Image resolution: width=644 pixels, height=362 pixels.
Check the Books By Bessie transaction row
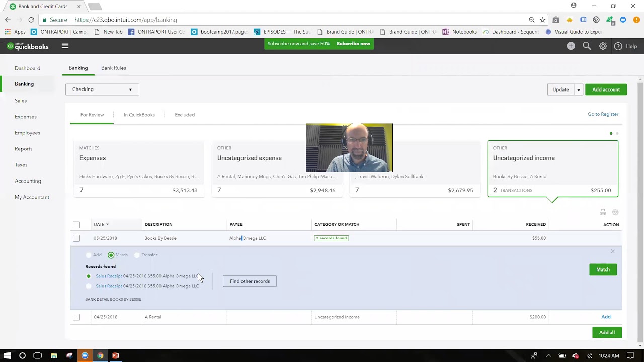coord(76,238)
